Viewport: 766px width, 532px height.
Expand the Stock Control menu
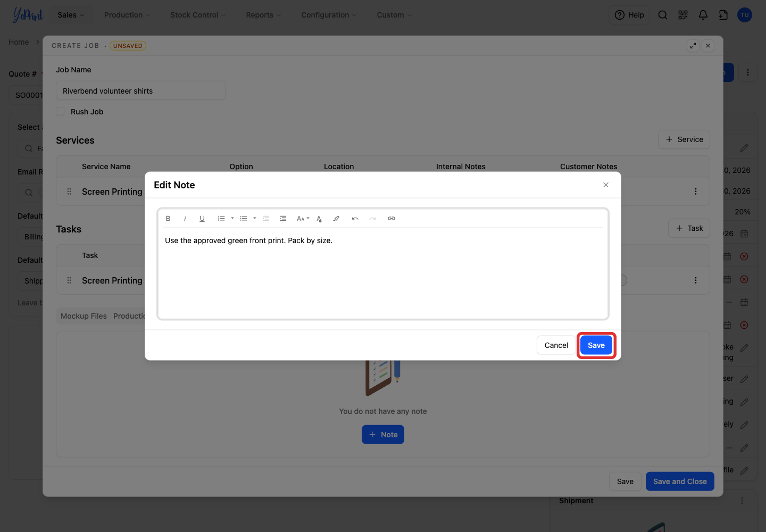[x=198, y=15]
